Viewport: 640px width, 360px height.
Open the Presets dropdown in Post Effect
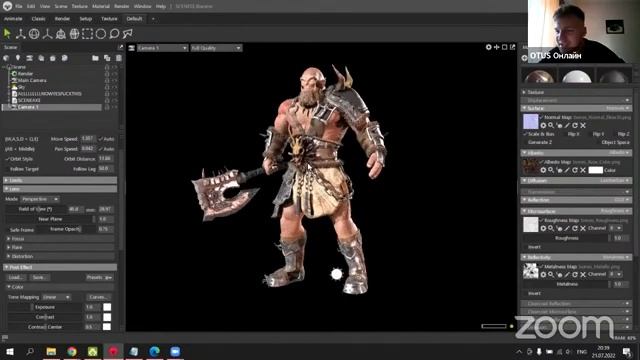(x=99, y=278)
